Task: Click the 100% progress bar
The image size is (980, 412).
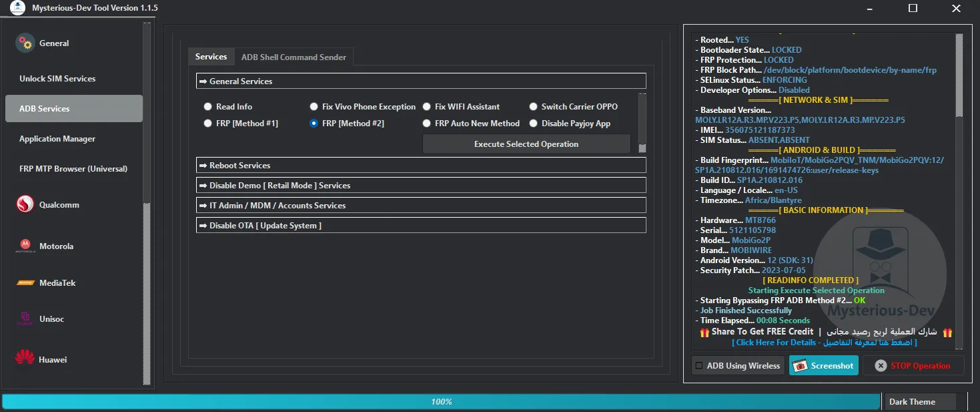Action: click(441, 402)
